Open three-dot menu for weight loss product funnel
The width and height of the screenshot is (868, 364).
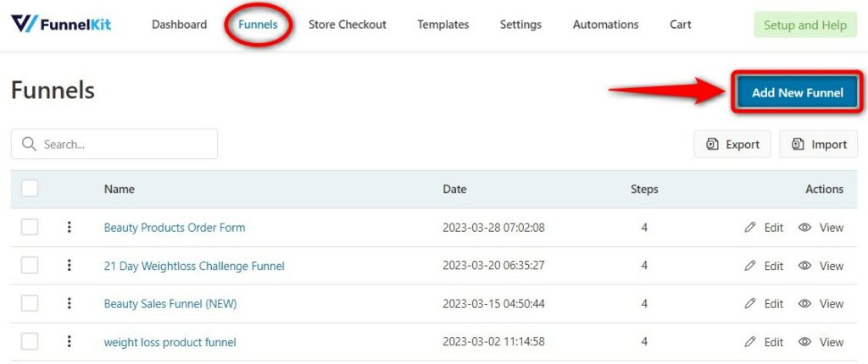(70, 342)
